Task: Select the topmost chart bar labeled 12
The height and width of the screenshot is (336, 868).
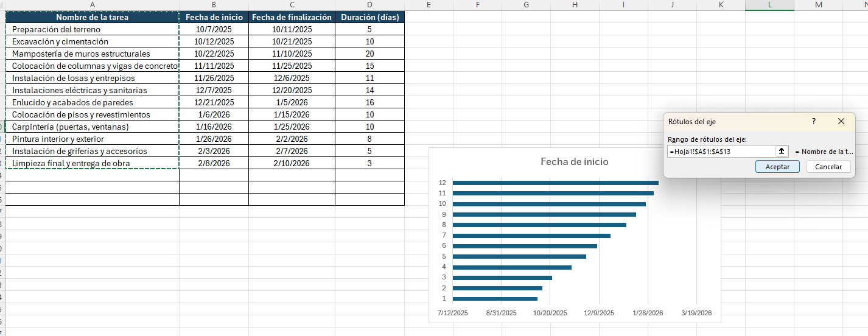Action: pos(555,183)
